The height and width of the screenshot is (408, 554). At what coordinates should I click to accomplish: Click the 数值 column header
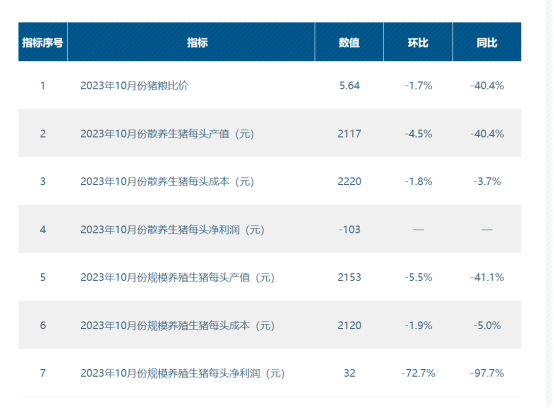click(x=349, y=42)
